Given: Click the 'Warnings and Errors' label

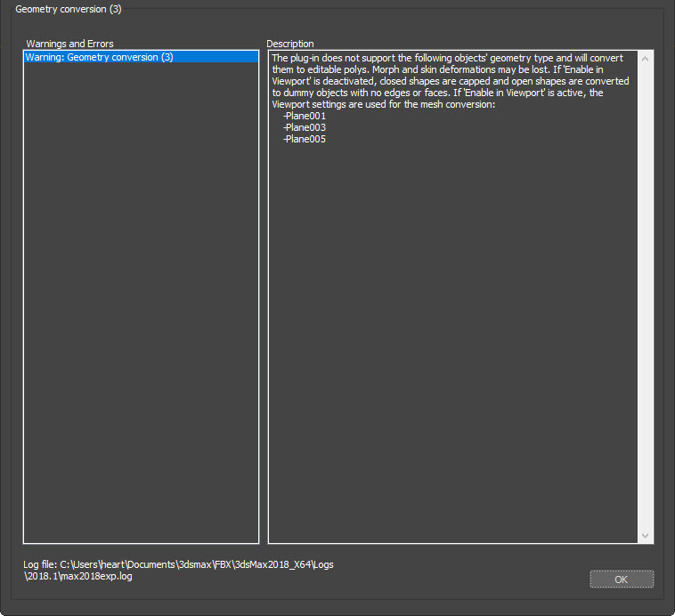Looking at the screenshot, I should pyautogui.click(x=69, y=44).
